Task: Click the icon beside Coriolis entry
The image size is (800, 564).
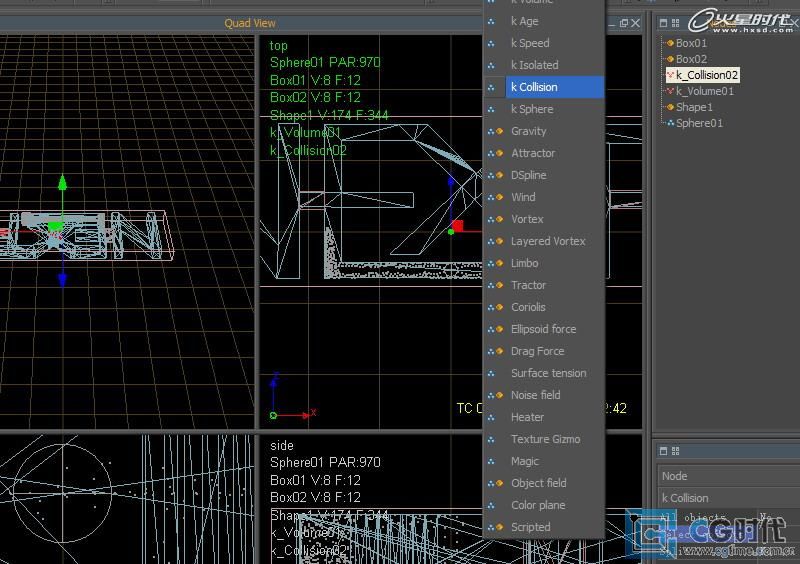Action: click(x=495, y=307)
